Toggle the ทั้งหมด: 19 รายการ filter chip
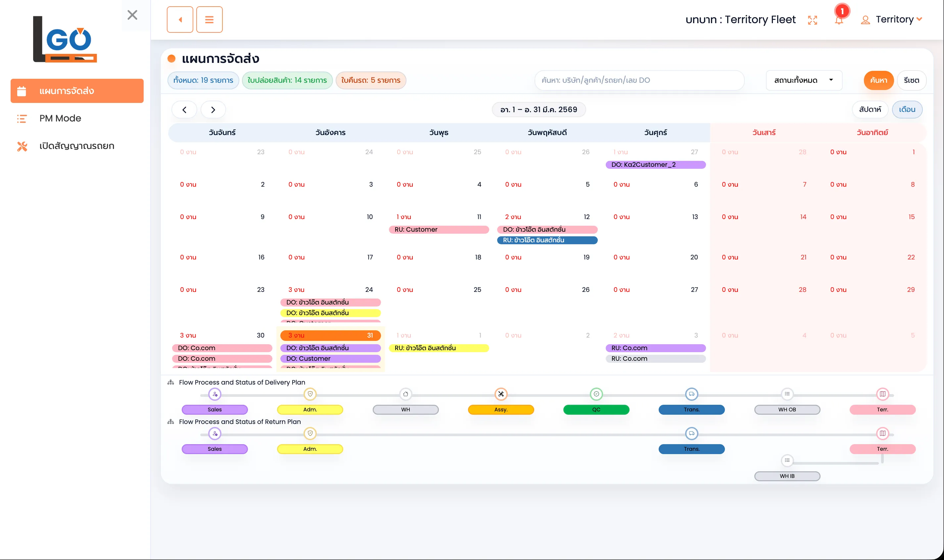The width and height of the screenshot is (944, 560). pos(203,80)
